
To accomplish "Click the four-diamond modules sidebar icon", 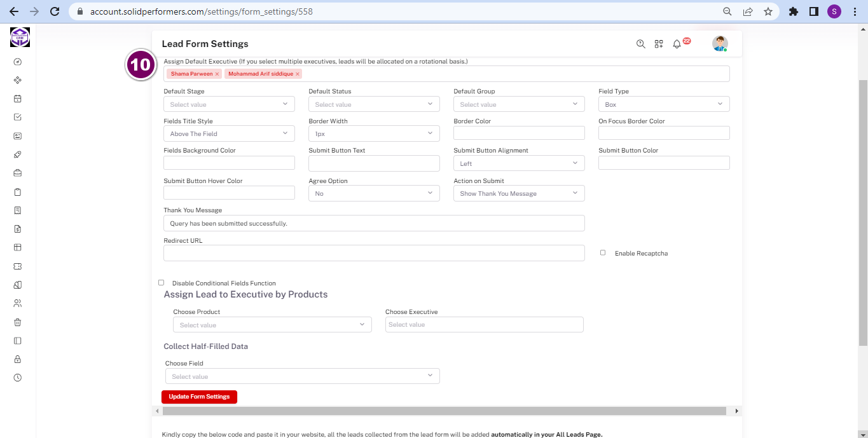I will click(18, 80).
